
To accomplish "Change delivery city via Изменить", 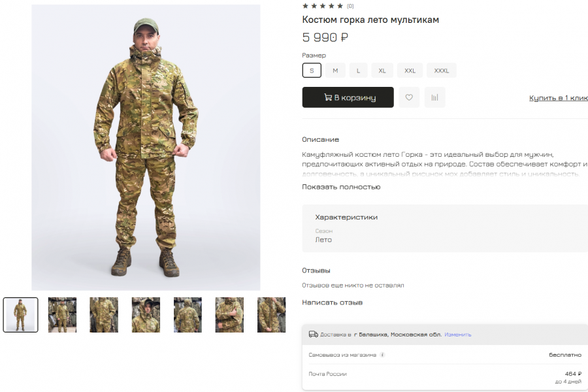I will [458, 335].
